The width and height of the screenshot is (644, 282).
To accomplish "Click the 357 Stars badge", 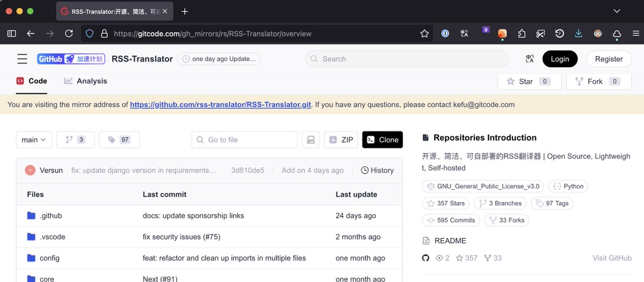I will pyautogui.click(x=445, y=204).
